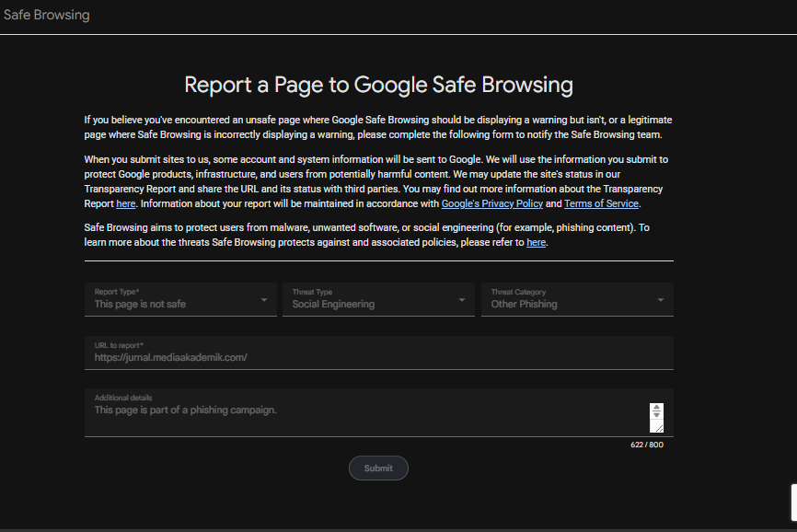Open the Report Type dropdown
Image resolution: width=797 pixels, height=532 pixels.
pyautogui.click(x=180, y=299)
